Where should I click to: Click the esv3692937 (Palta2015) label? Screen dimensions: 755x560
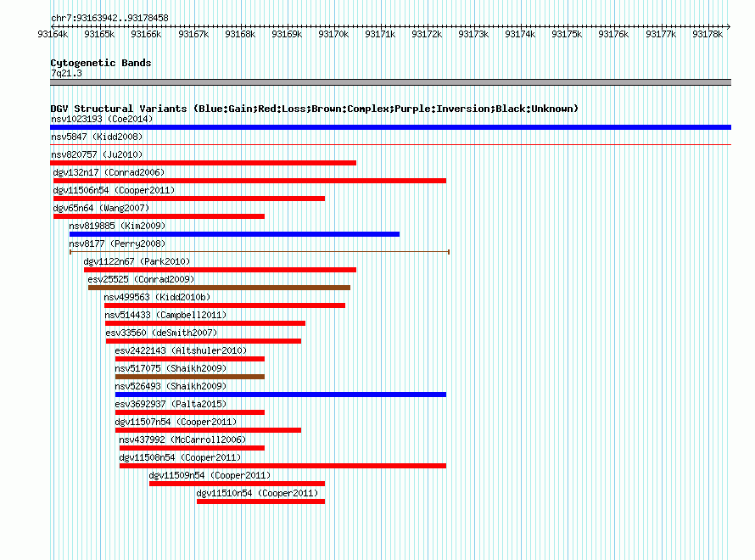[171, 404]
